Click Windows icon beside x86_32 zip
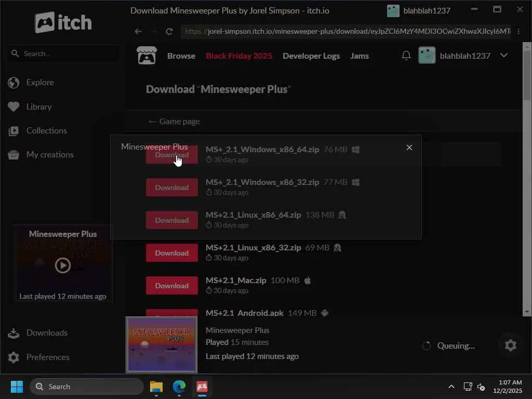Image resolution: width=532 pixels, height=399 pixels. 355,182
